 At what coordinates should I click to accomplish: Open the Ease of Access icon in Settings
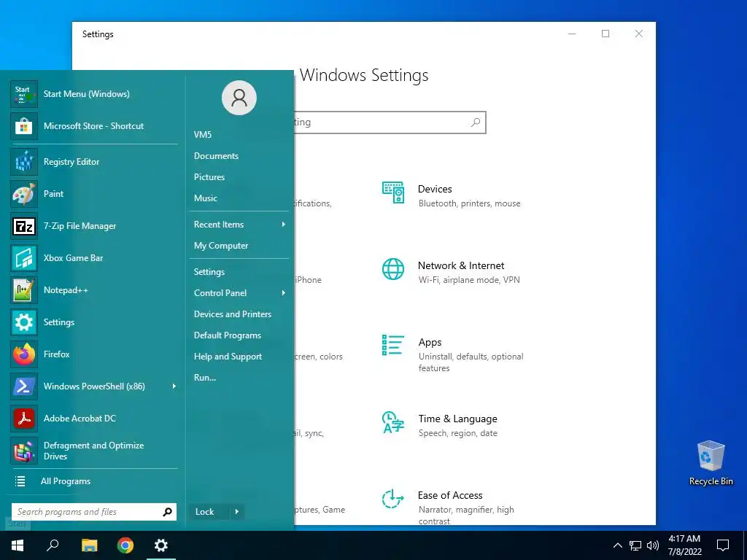[x=393, y=499]
